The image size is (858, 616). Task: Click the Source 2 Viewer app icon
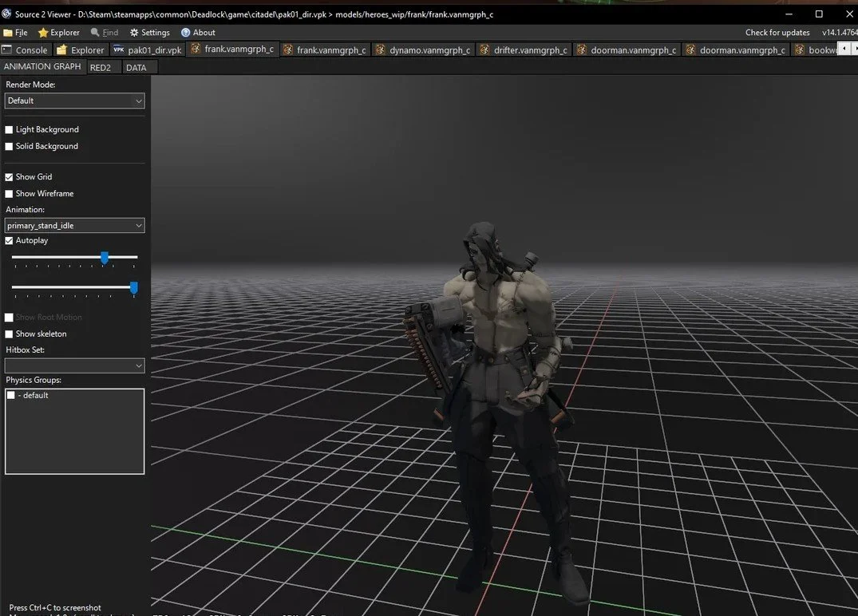pos(6,14)
